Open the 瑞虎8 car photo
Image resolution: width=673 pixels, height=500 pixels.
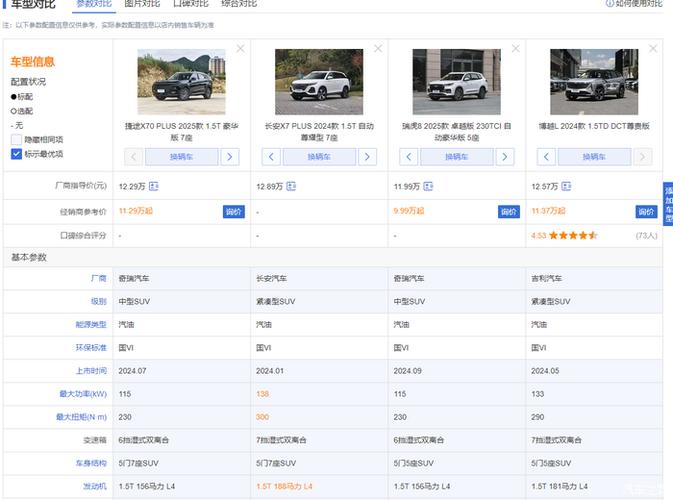tap(457, 82)
